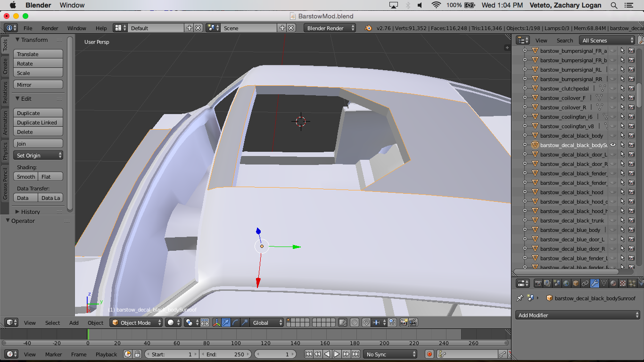Screen dimensions: 644x362
Task: Click the End frame field
Action: pyautogui.click(x=225, y=354)
